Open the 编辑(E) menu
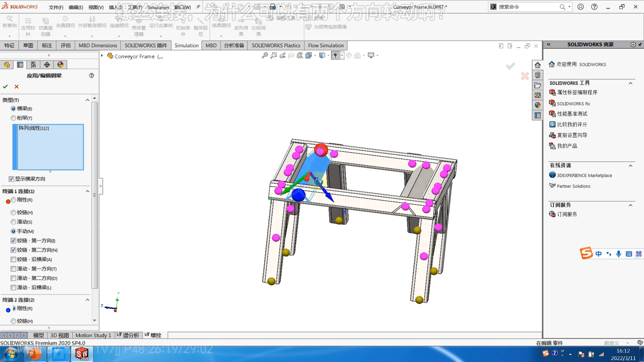644x362 pixels. 76,7
